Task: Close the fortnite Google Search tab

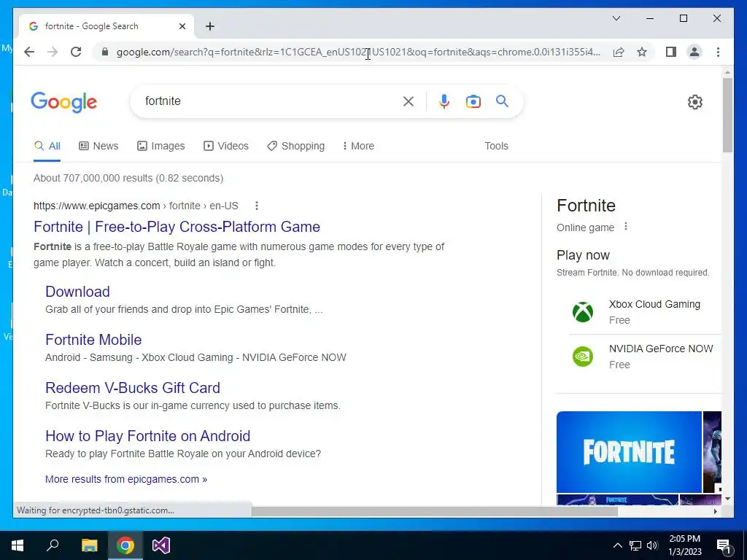Action: coord(182,26)
